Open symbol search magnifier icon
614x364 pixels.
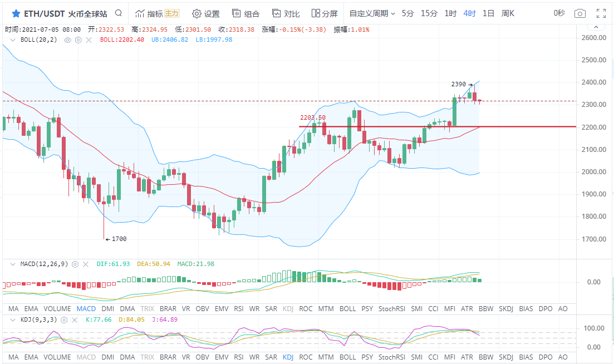[x=118, y=13]
